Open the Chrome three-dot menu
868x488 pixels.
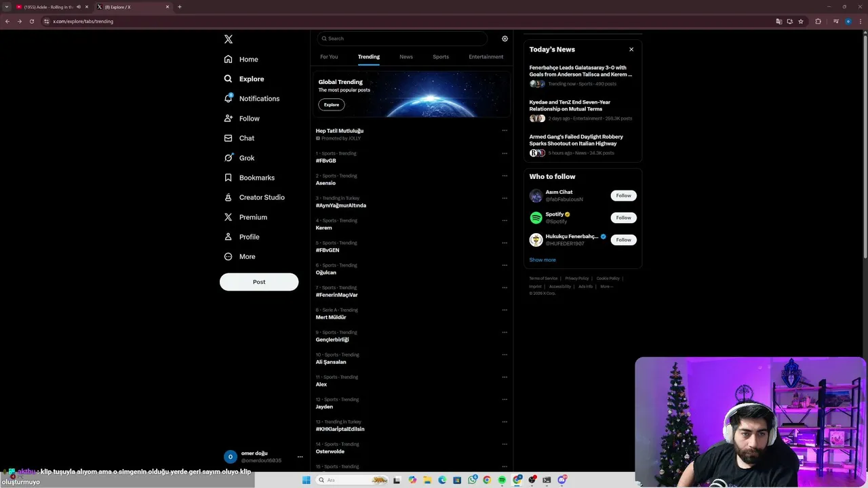click(861, 21)
